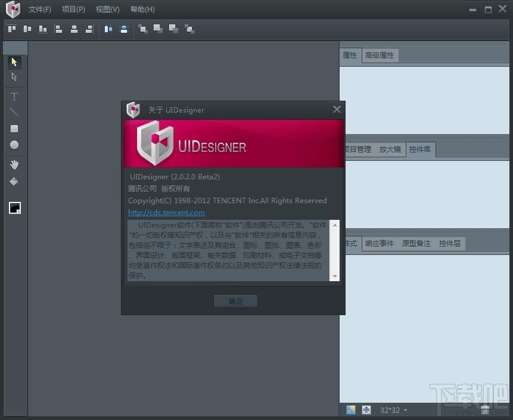Toggle the selection arrow tool active state

click(x=14, y=62)
